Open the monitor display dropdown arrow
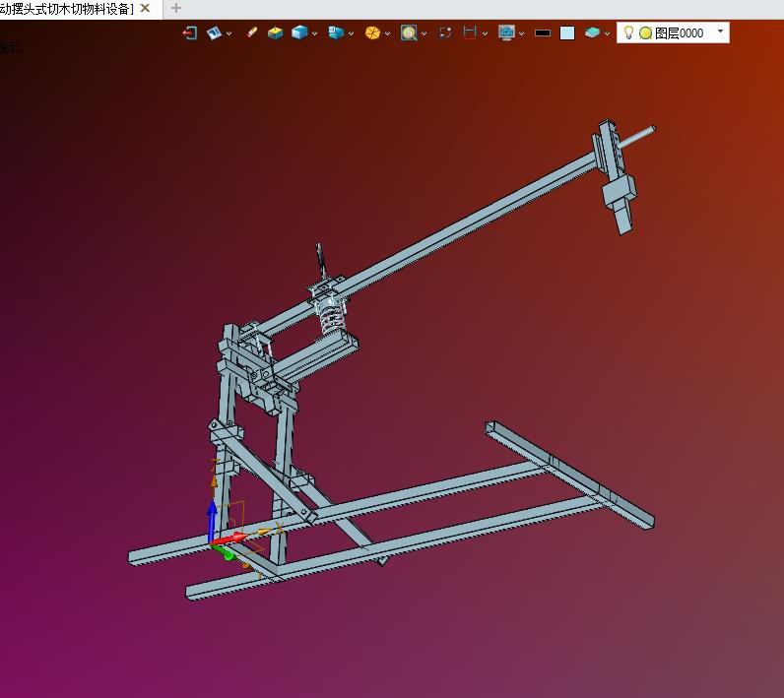The image size is (784, 698). 521,33
